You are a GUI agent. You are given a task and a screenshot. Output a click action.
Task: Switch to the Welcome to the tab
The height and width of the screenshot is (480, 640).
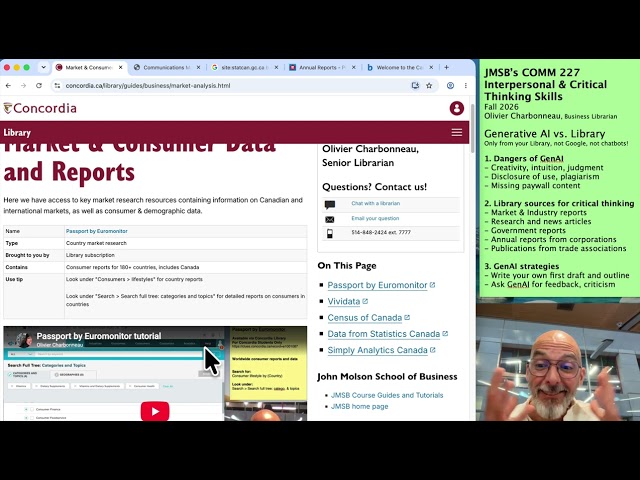pos(399,67)
